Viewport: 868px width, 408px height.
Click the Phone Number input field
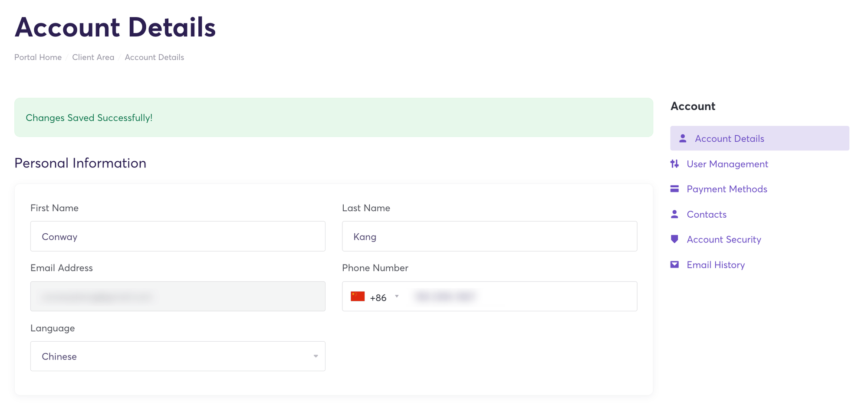coord(521,297)
